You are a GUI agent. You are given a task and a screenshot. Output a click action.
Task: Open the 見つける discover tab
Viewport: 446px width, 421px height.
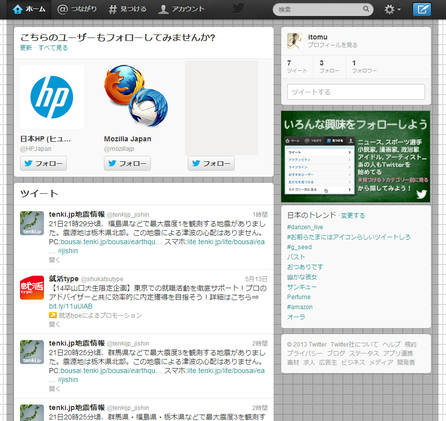point(127,9)
